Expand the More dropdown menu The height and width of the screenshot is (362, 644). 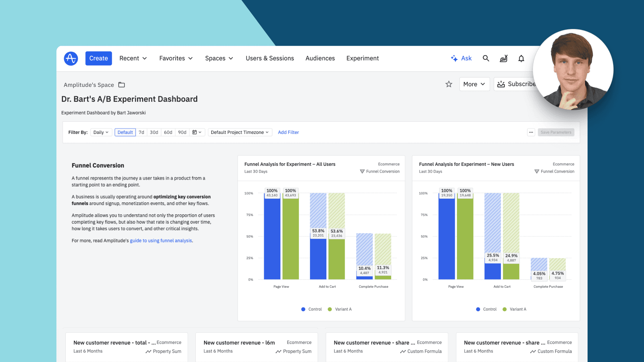coord(474,84)
